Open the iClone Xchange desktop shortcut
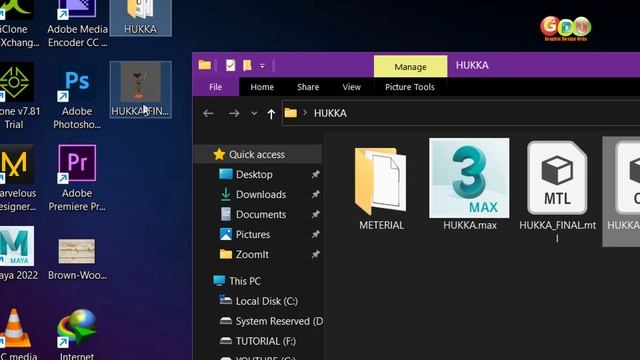 17,24
